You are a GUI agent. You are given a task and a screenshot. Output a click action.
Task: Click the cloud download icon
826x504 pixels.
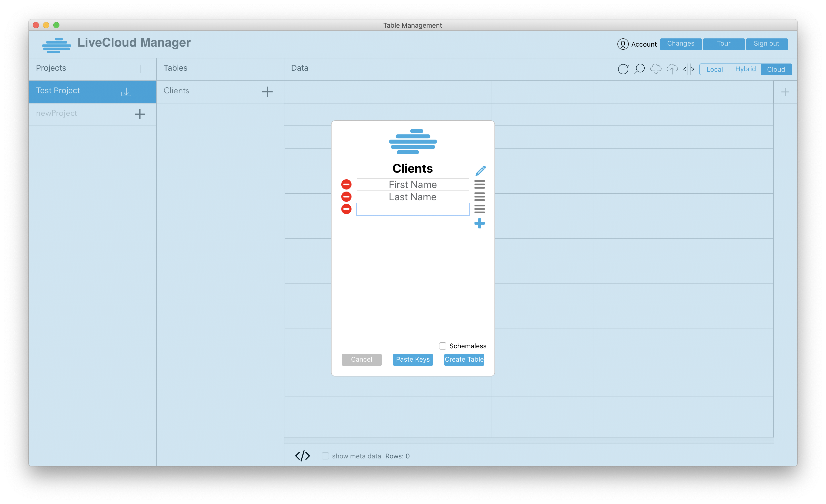click(656, 69)
